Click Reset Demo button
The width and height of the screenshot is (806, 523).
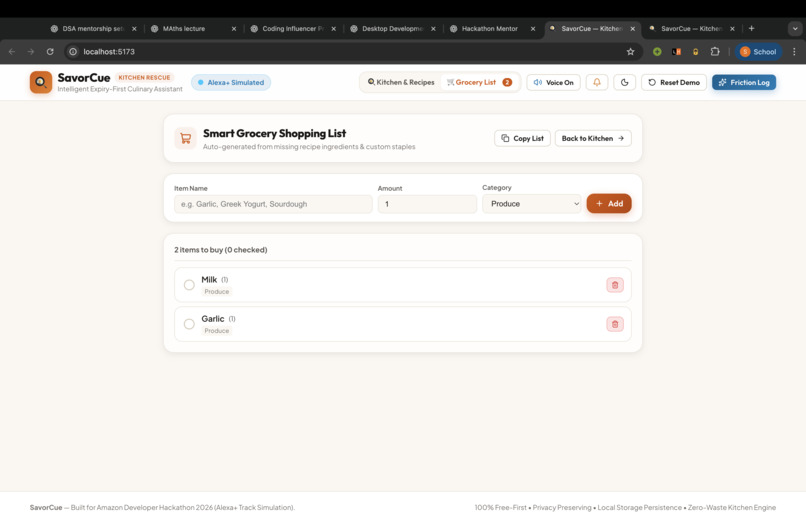674,82
